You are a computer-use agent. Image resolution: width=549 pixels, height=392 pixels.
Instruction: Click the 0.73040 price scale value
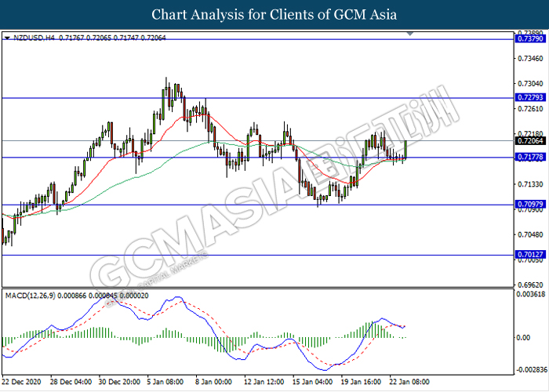pos(531,84)
